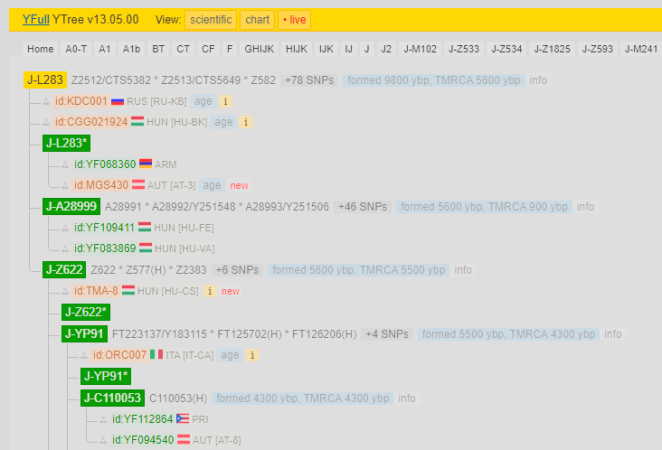The width and height of the screenshot is (662, 450).
Task: Open the YFull home link in header
Action: (x=36, y=19)
